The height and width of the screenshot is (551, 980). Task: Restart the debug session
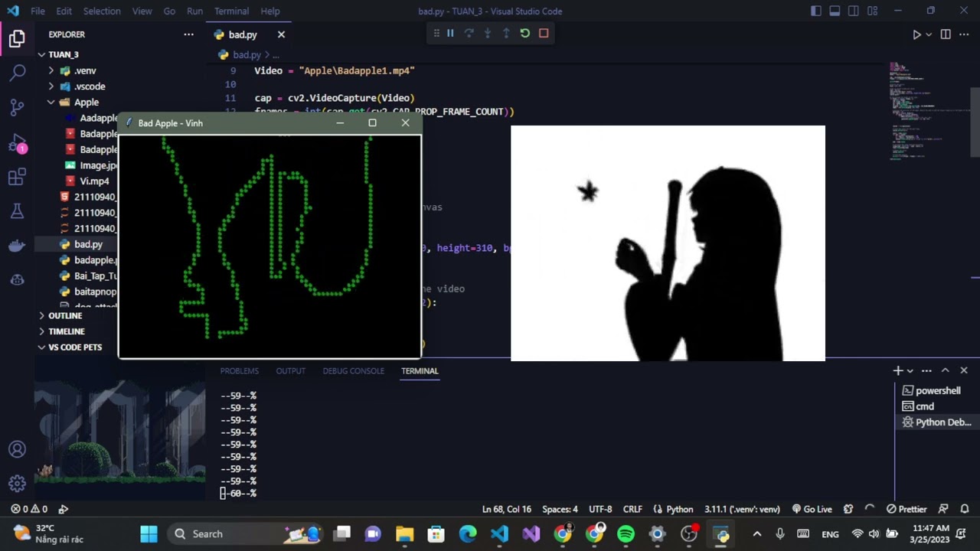point(525,33)
